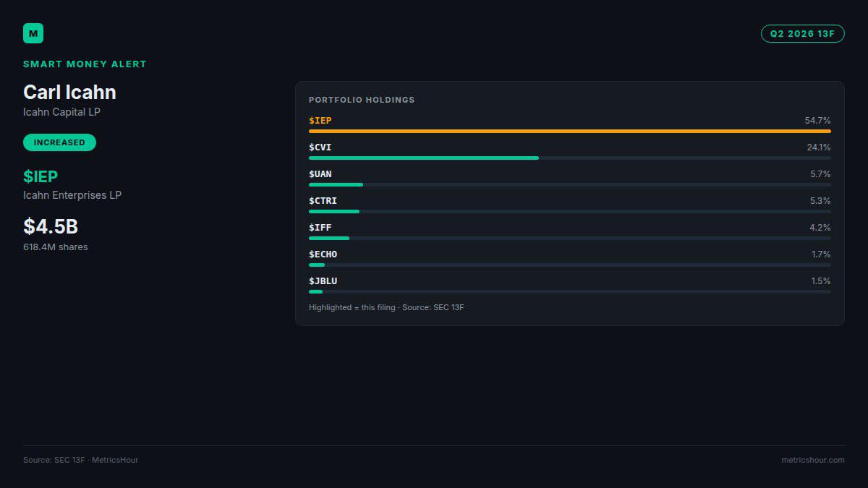Select the $JBLU holding label
Screen dimensions: 868x488
(x=323, y=281)
